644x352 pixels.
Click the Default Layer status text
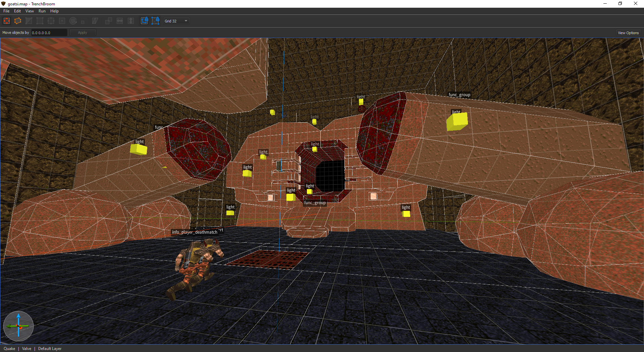pyautogui.click(x=50, y=349)
